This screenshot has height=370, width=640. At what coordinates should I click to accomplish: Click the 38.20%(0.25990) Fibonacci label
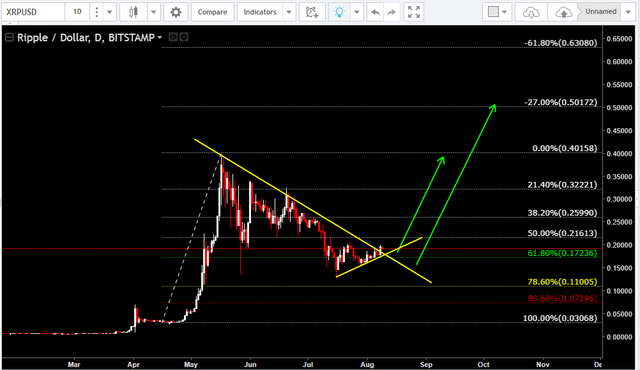(562, 213)
